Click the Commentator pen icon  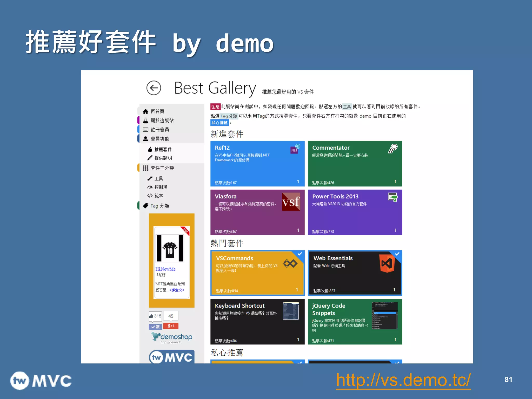click(393, 149)
